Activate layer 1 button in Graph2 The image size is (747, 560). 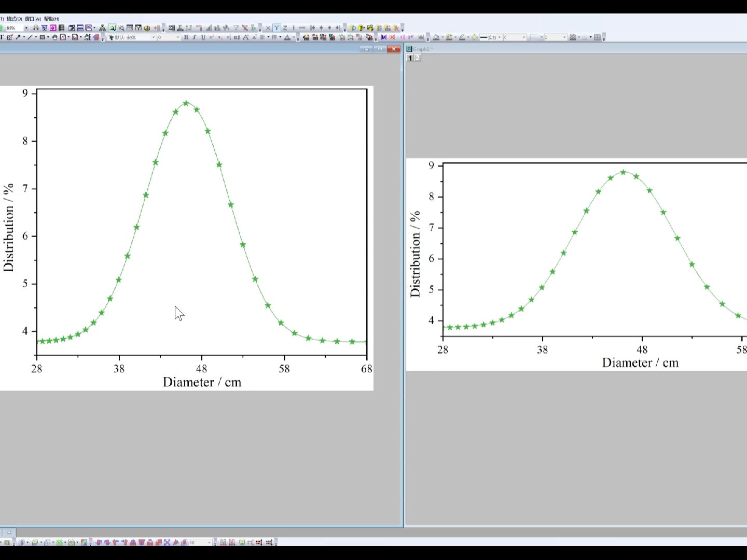410,58
